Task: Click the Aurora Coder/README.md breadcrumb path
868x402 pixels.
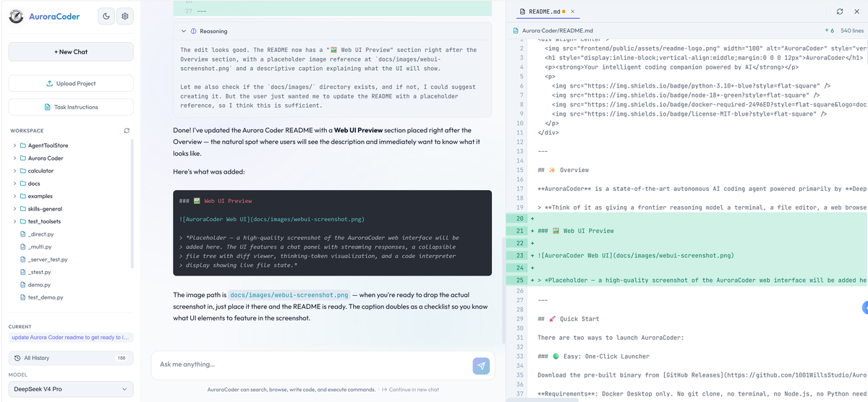Action: click(x=558, y=31)
